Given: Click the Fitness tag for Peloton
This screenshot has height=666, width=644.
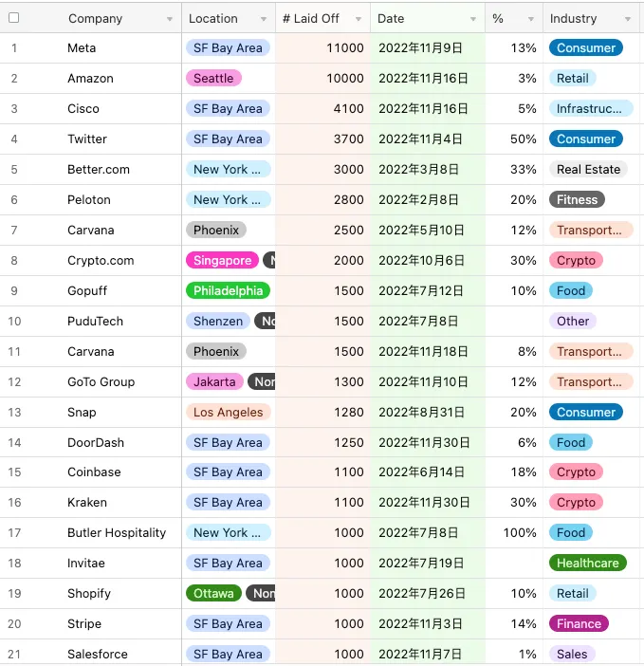Looking at the screenshot, I should point(577,200).
